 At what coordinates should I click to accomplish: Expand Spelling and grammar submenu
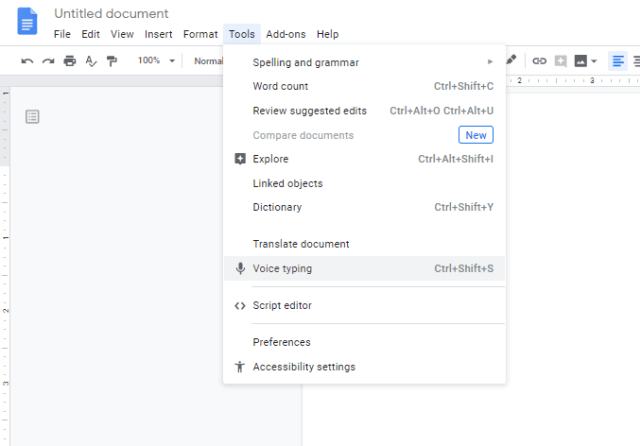[x=364, y=62]
